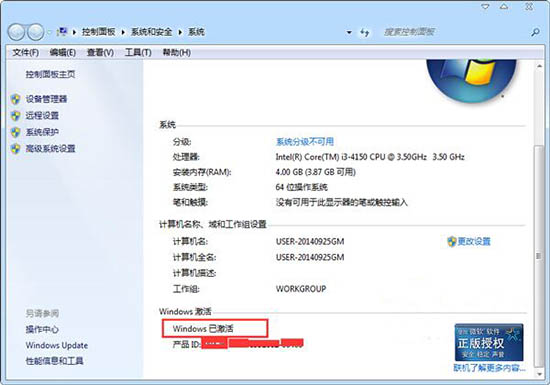This screenshot has width=550, height=385.
Task: Open the 工具(T) menu
Action: (x=138, y=53)
